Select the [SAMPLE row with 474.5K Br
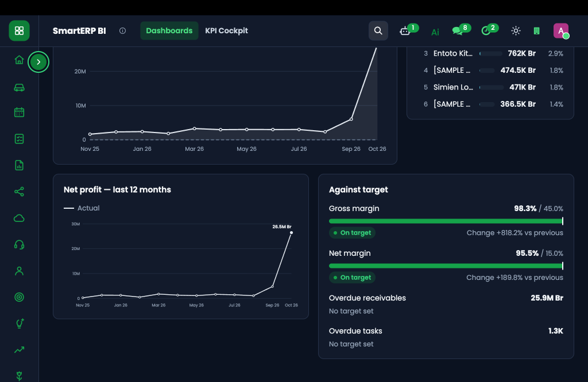The image size is (588, 382). (x=493, y=71)
